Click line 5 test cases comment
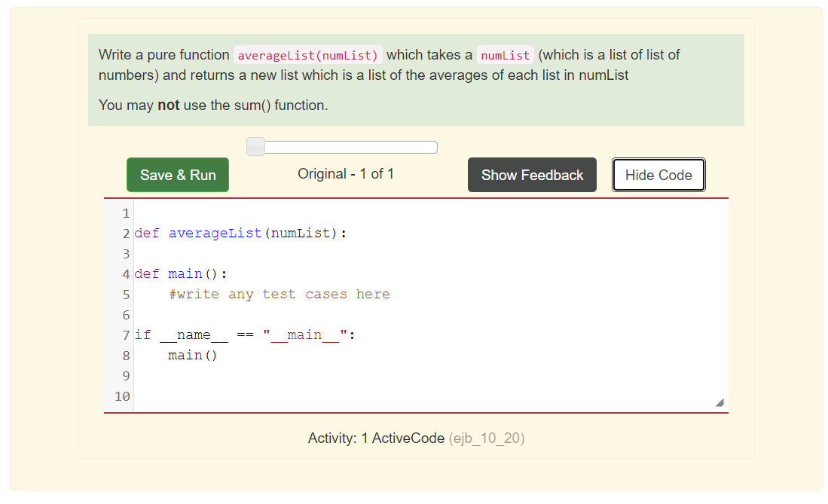Viewport: 828px width, 504px height. [x=279, y=294]
